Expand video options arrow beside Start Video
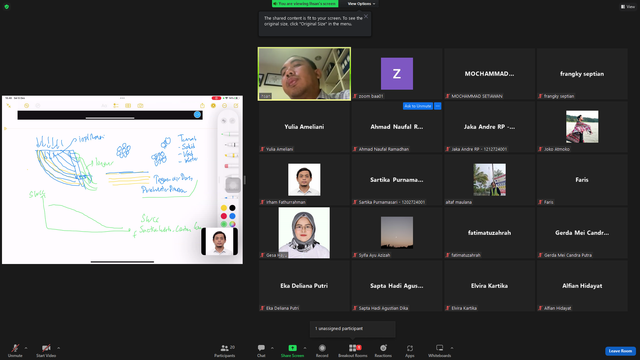This screenshot has height=360, width=640. tap(58, 348)
